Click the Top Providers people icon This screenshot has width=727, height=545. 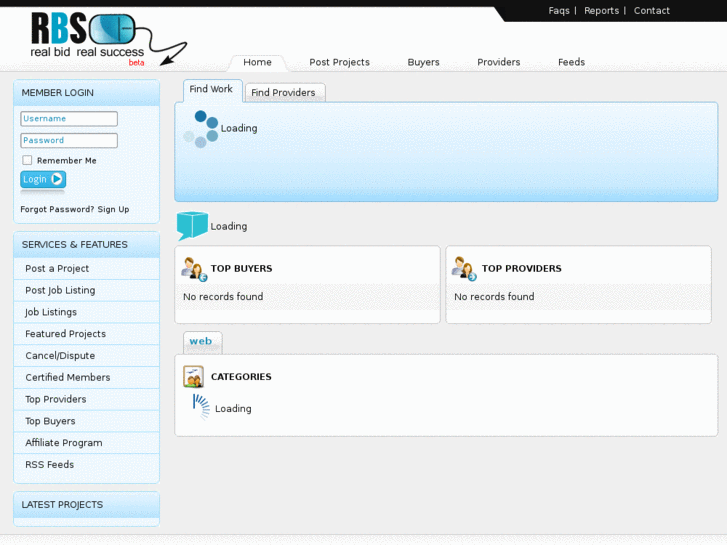coord(465,269)
